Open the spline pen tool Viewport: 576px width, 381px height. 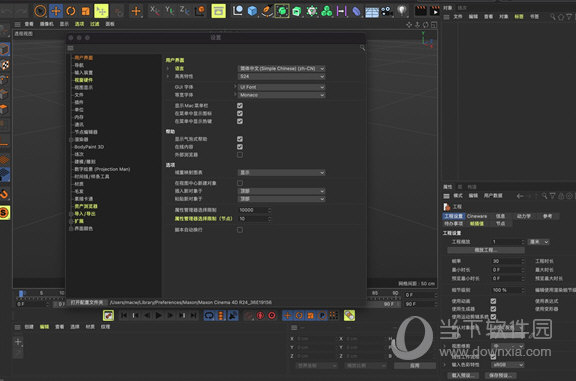coord(267,11)
